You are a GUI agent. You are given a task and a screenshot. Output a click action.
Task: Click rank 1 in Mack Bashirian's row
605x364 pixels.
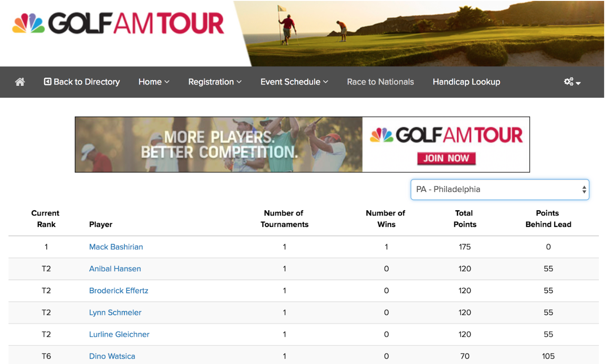point(46,247)
